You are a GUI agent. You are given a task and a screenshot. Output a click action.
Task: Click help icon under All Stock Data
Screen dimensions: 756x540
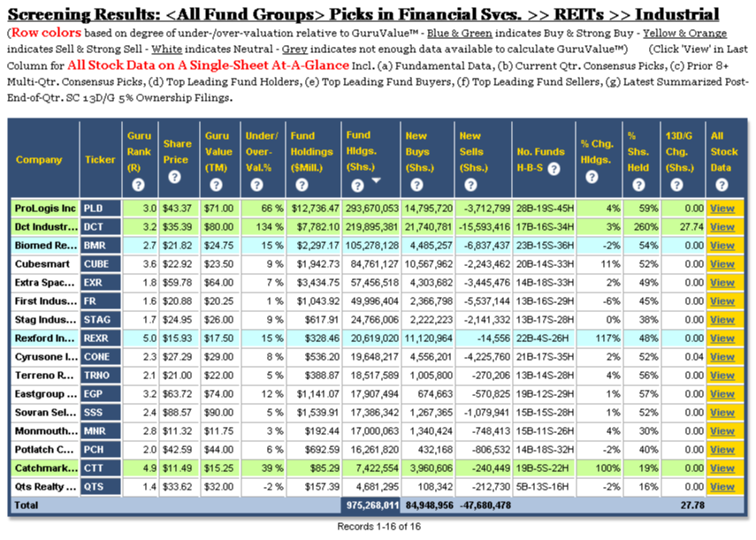pos(722,185)
